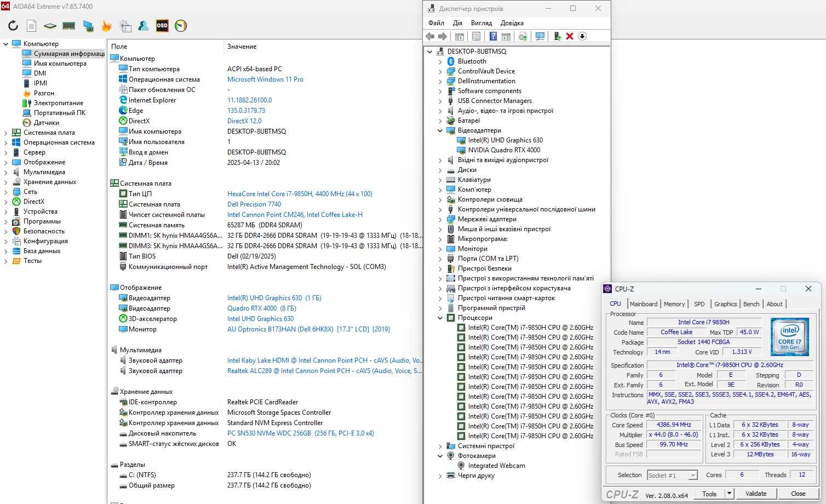Start the stability test flame icon
Screen dimensions: 826x504
click(106, 26)
